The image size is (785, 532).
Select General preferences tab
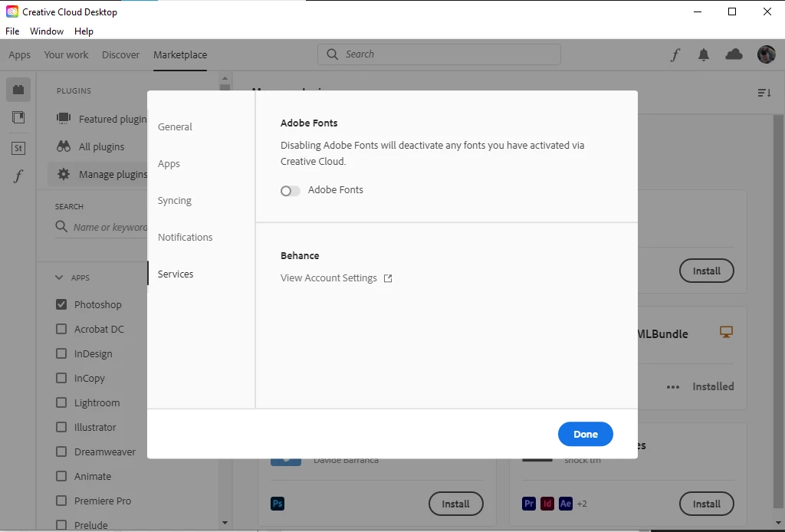coord(175,126)
